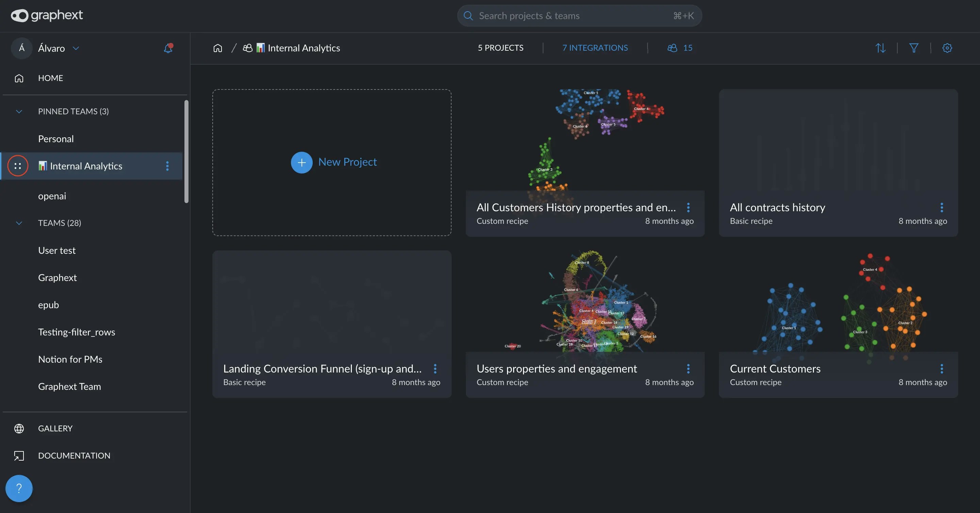Select the 5 Projects tab
980x513 pixels.
pos(500,48)
